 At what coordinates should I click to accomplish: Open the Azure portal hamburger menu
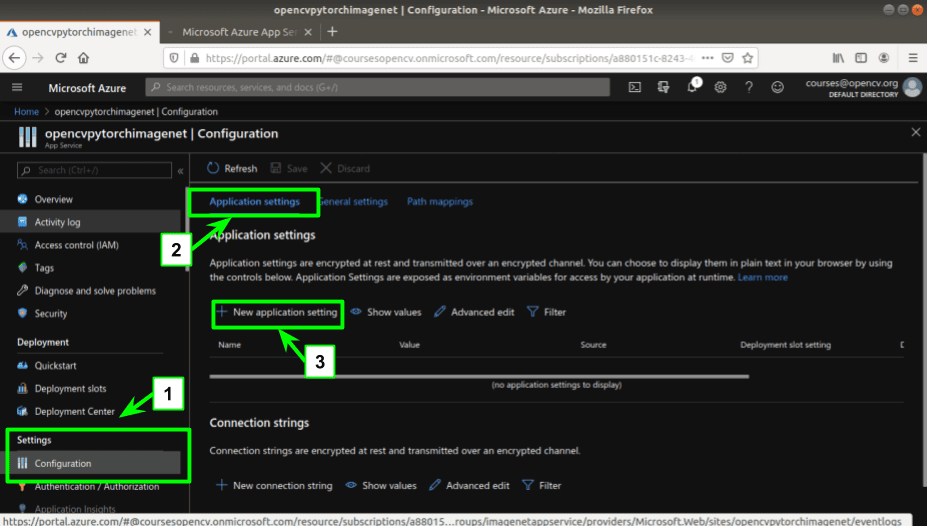click(x=17, y=88)
